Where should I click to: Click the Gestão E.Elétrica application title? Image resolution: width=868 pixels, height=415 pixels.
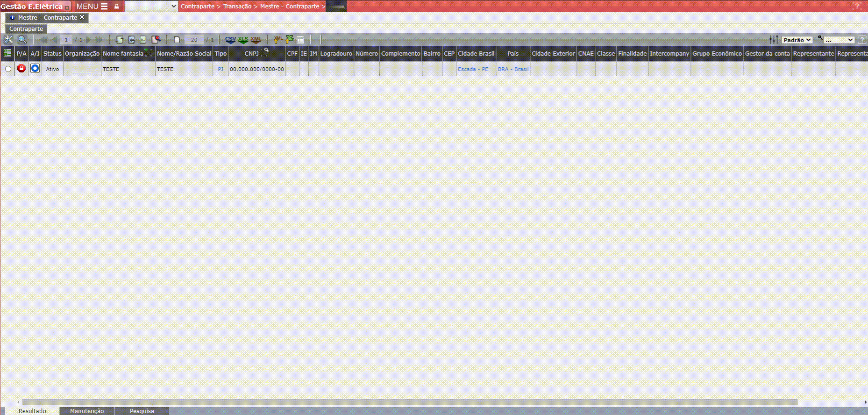point(31,7)
